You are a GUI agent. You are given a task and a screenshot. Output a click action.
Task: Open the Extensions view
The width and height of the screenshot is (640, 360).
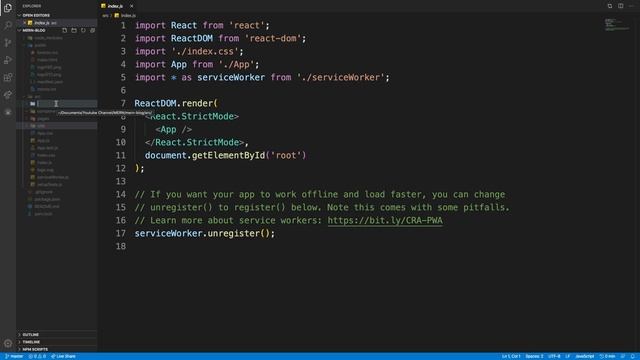tap(8, 77)
